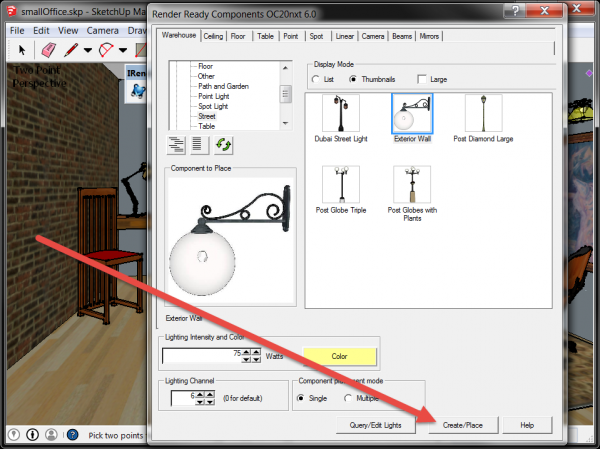Screen dimensions: 600x449
Task: Click the credits info status bar icon
Action: (x=33, y=434)
